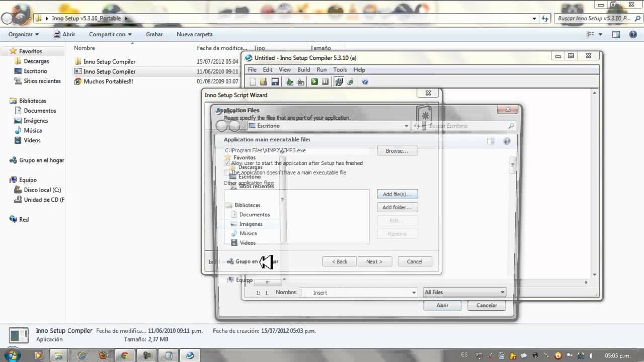Click Browse button in wizard
Viewport: 644px width, 362px height.
pos(397,151)
